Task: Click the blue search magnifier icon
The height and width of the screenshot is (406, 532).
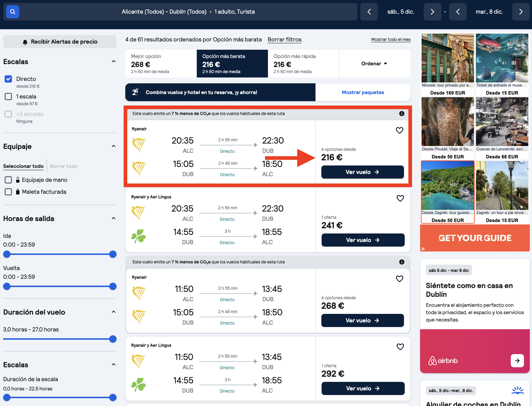Action: [x=13, y=12]
